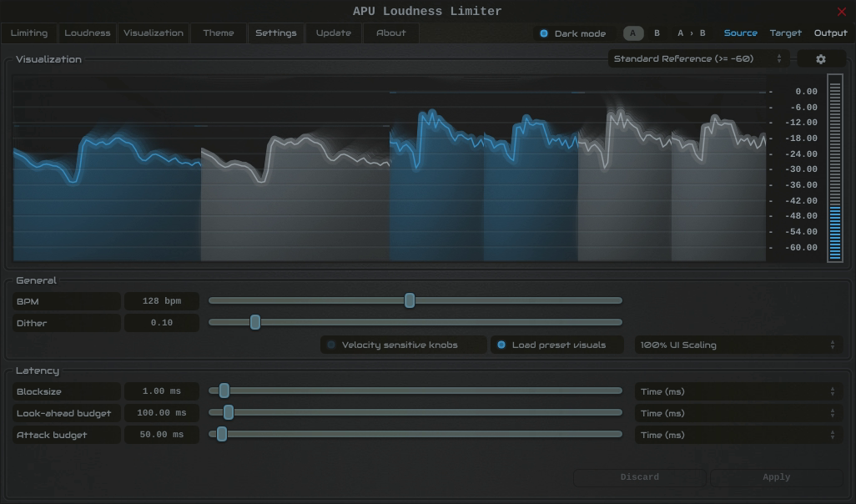Click the Dither 0.10 value field
856x504 pixels.
[162, 323]
